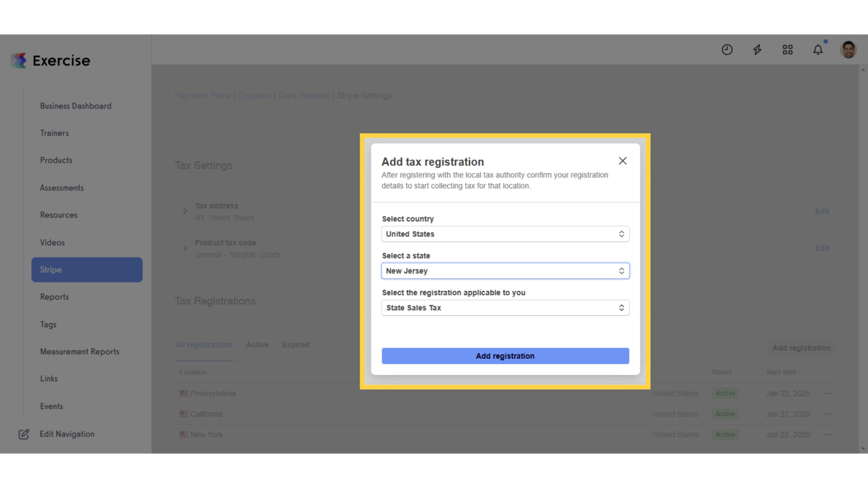Viewport: 868px width, 488px height.
Task: Open the notifications bell
Action: tap(818, 49)
